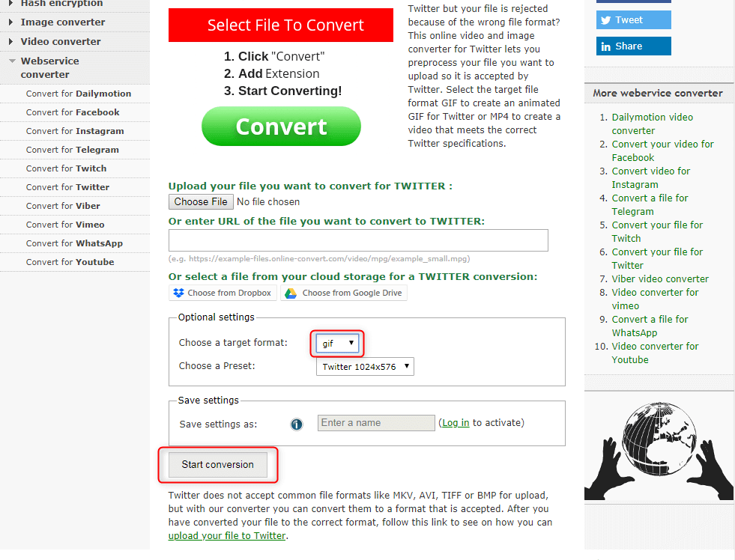The width and height of the screenshot is (735, 560).
Task: Follow the Log in link
Action: pyautogui.click(x=456, y=423)
